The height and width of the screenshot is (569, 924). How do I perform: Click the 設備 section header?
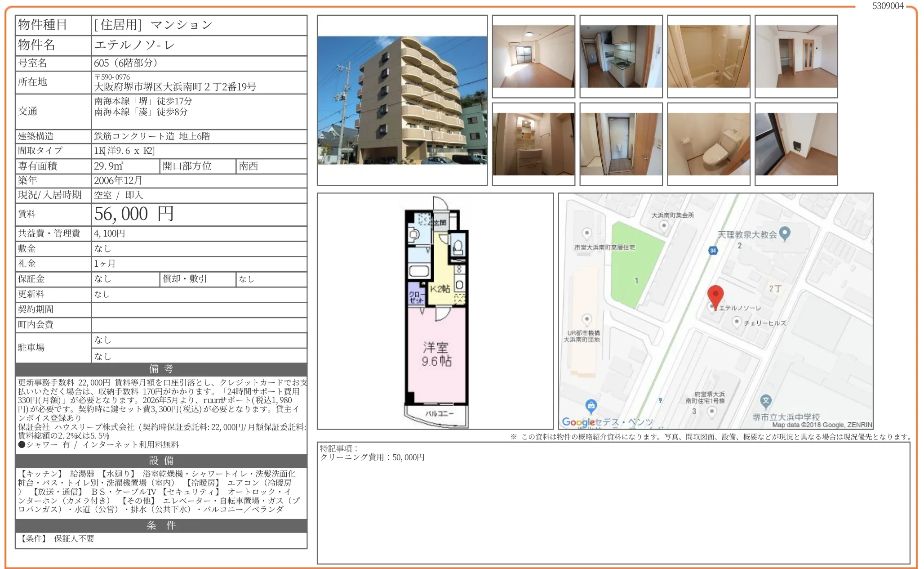(x=161, y=461)
